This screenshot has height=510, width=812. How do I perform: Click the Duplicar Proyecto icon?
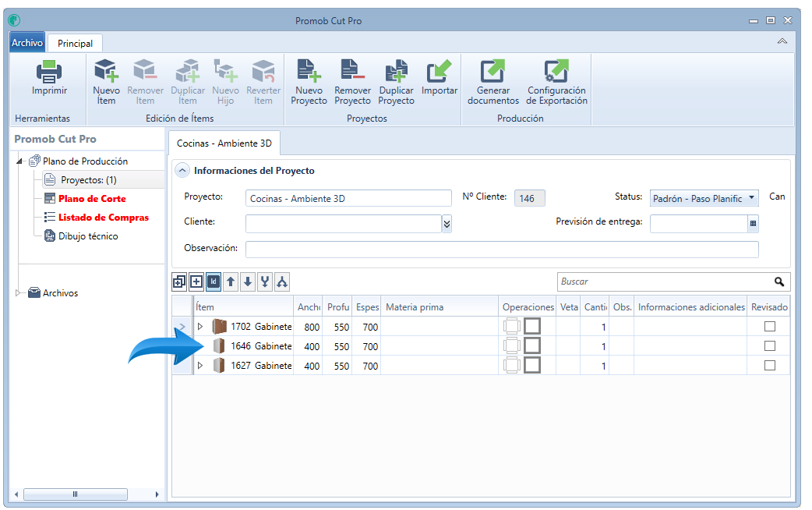(x=396, y=71)
